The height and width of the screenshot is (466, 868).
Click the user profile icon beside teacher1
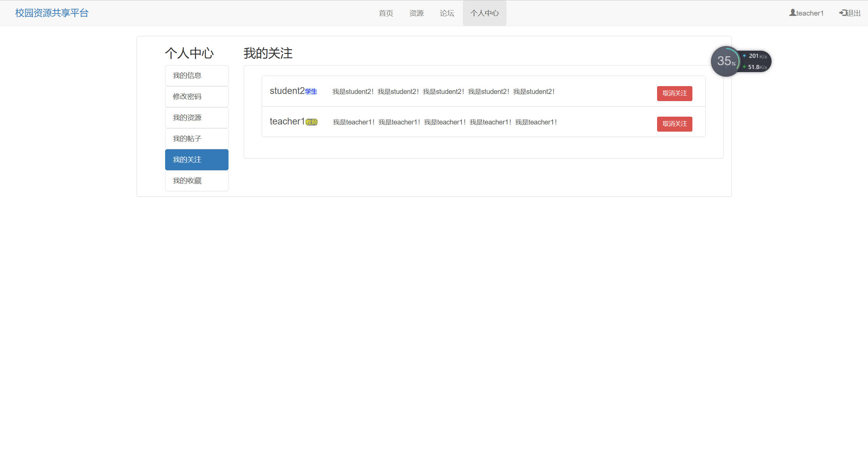792,13
